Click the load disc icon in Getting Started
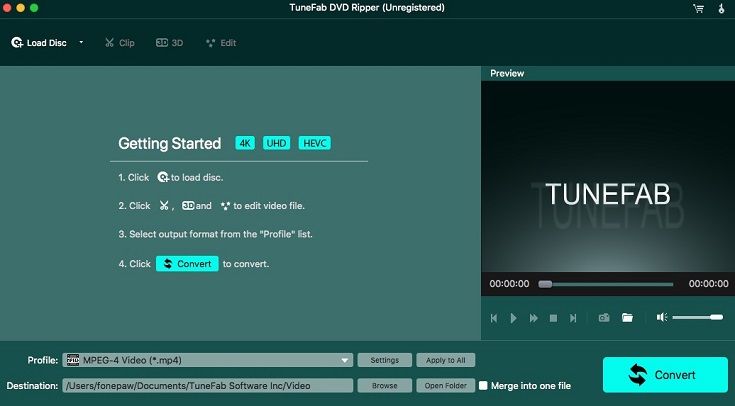735x406 pixels. coord(163,177)
